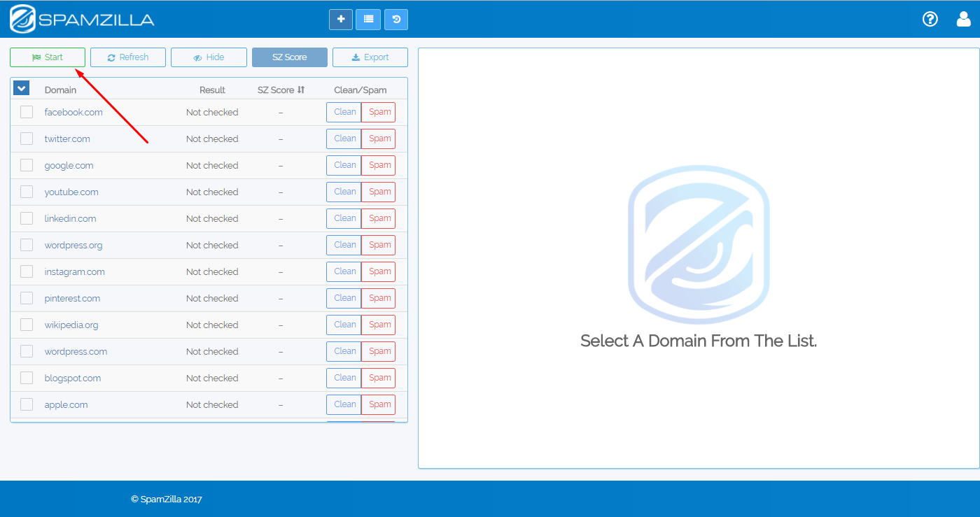
Task: Tick the checkbox for wikipedia.org
Action: coord(27,325)
